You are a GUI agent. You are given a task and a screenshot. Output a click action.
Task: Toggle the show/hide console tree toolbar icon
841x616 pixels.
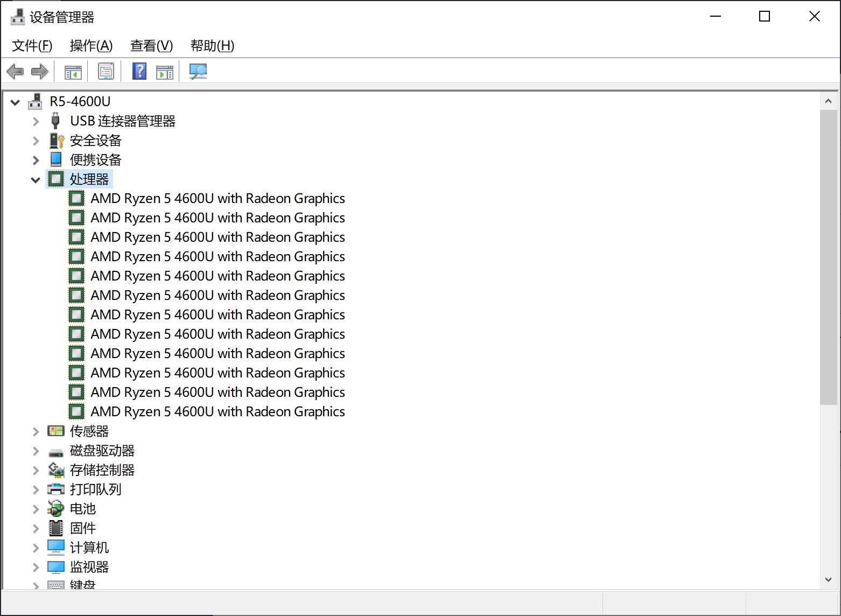[73, 72]
